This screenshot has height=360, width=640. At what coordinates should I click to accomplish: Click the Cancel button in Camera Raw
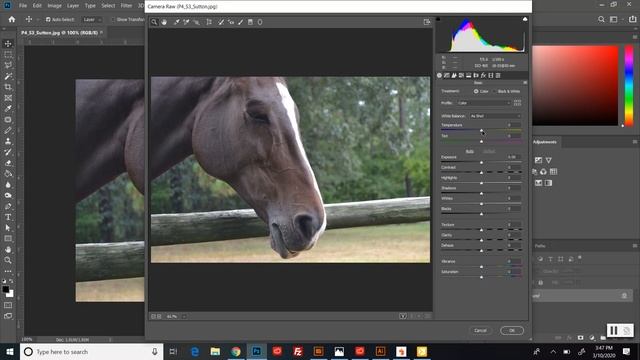click(x=480, y=331)
